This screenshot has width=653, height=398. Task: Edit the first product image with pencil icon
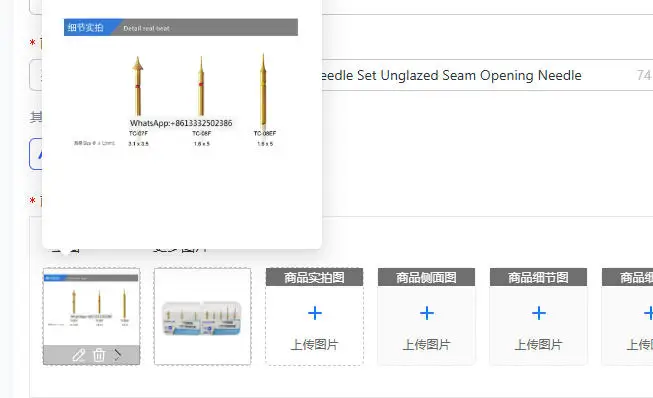click(78, 355)
